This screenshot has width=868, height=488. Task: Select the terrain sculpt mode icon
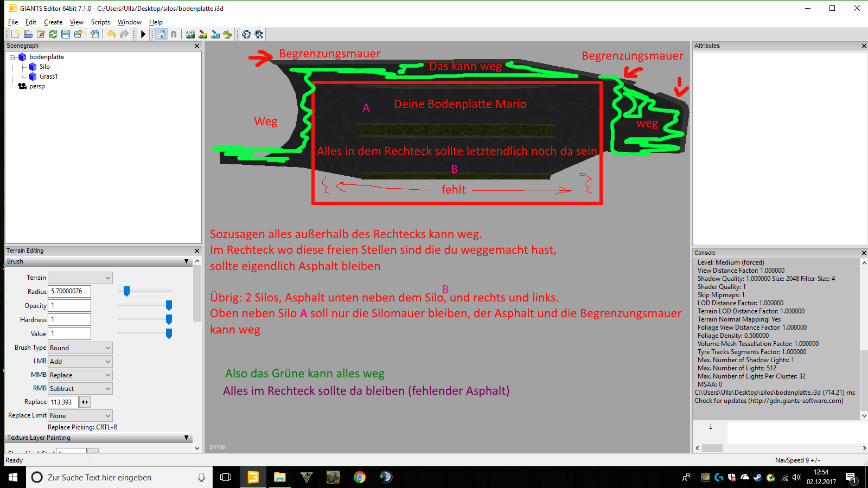tap(190, 34)
